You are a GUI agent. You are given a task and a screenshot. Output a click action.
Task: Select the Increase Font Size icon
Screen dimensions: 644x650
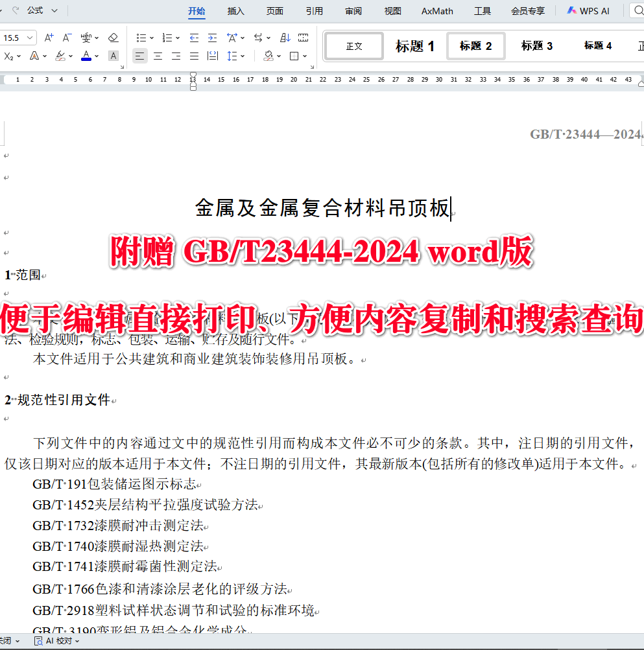[49, 37]
